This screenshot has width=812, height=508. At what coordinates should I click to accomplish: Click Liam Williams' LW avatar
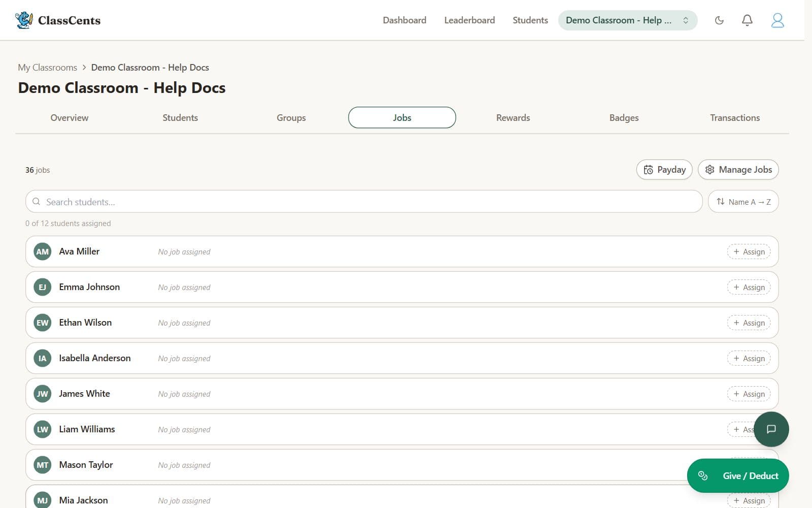coord(43,429)
